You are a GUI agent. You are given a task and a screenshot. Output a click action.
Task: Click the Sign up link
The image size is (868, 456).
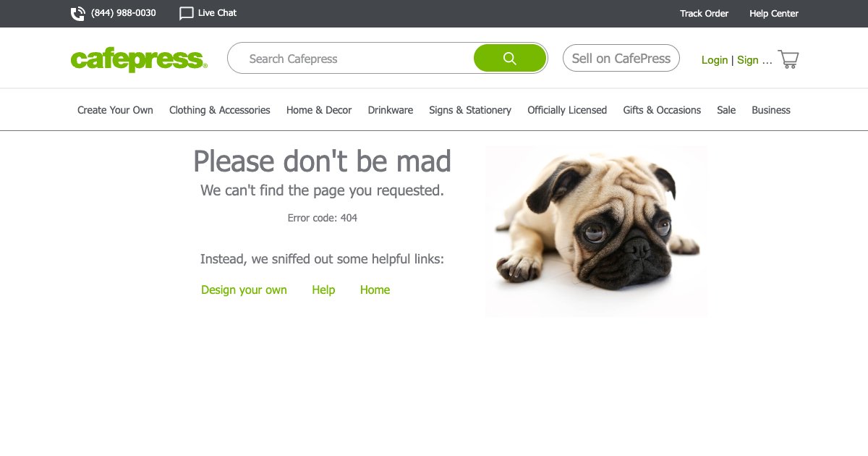753,60
